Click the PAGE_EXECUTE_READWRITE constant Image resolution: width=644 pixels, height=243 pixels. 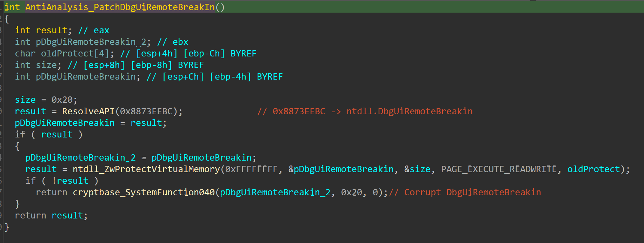499,169
